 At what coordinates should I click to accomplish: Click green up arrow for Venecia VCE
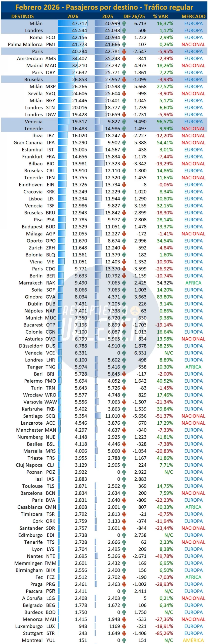click(124, 353)
